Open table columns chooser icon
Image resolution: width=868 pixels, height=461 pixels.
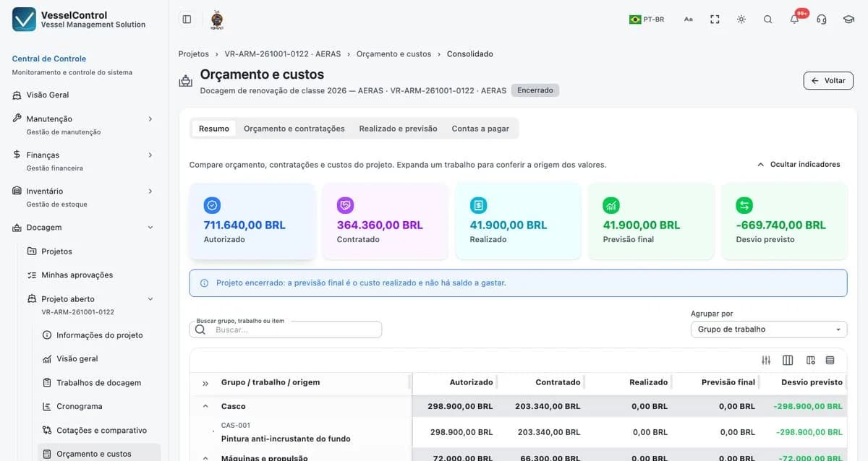click(788, 361)
